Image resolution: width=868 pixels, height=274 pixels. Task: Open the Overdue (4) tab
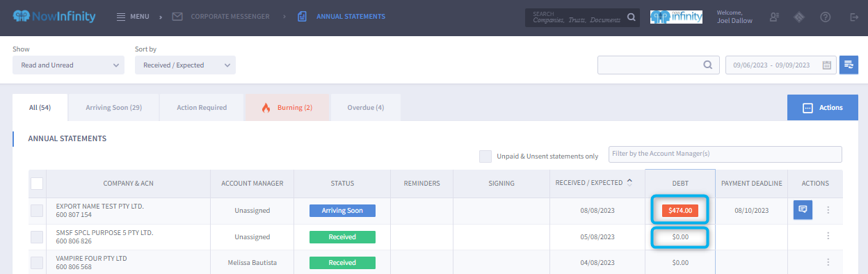pyautogui.click(x=365, y=108)
